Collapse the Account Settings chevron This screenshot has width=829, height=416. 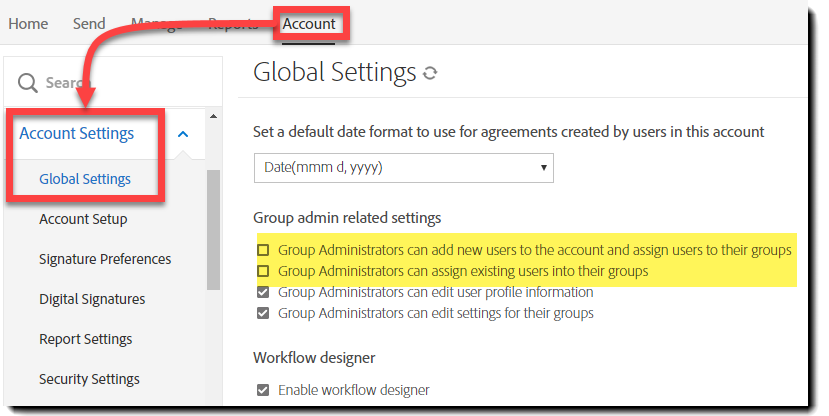[x=183, y=134]
